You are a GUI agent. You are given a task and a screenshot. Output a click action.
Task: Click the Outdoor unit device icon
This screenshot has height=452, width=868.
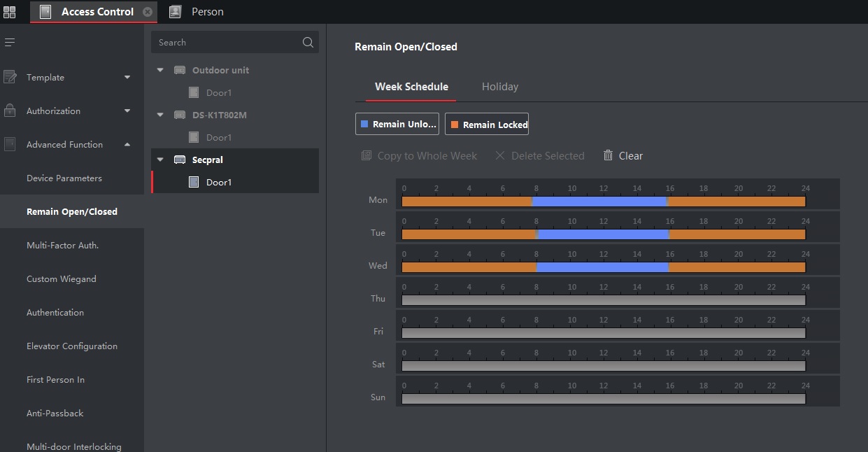(180, 71)
